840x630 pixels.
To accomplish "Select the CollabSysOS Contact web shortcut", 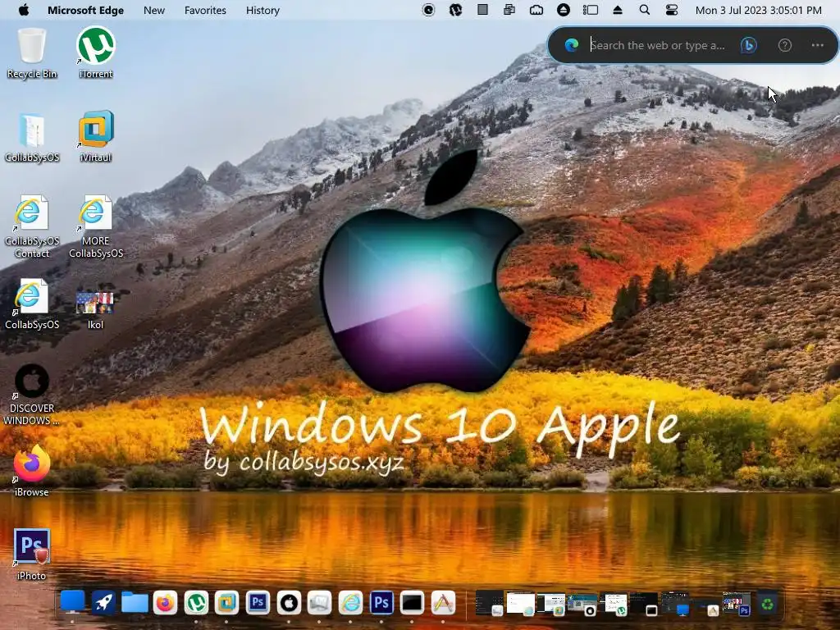I will 32,226.
